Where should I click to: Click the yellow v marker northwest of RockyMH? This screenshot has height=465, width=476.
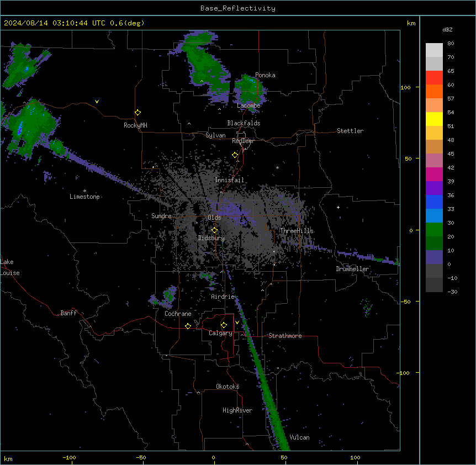coord(97,102)
